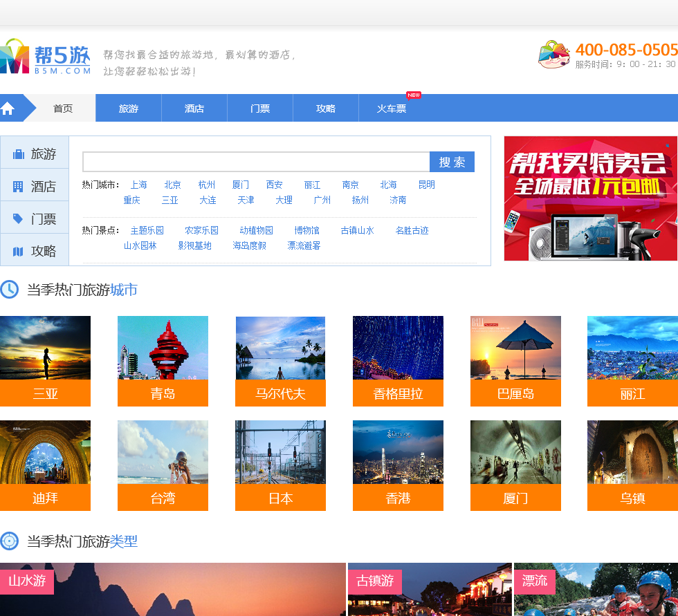Select hot city 北海

[x=388, y=185]
